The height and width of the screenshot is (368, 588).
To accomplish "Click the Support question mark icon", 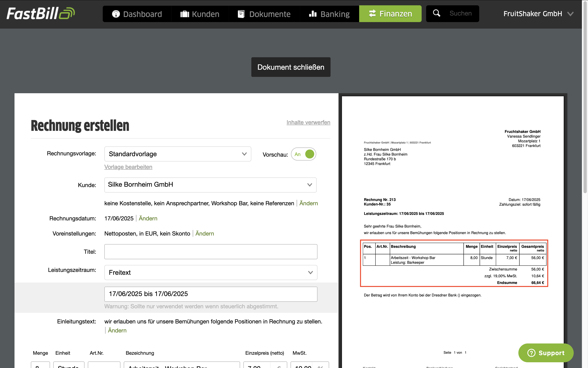I will 531,353.
